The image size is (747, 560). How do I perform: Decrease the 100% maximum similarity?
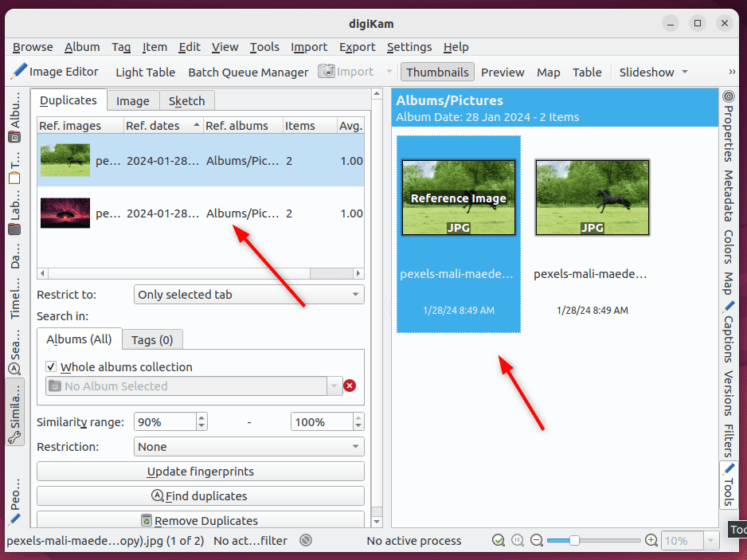[x=358, y=426]
